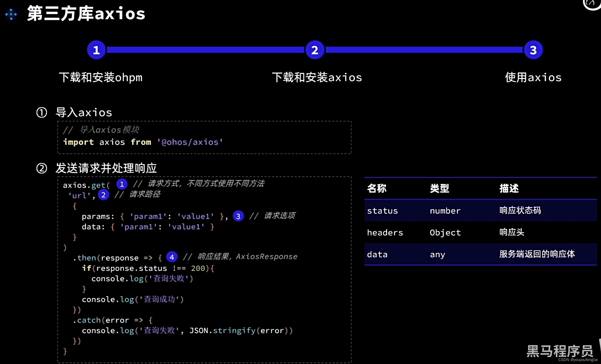Click the description cell "服务端返回的响应体"

537,254
